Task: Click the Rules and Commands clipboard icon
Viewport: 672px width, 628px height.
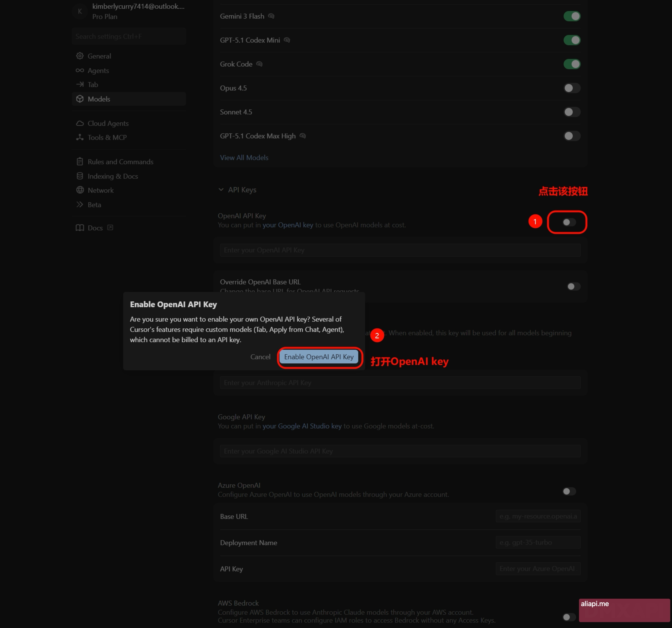Action: tap(80, 161)
